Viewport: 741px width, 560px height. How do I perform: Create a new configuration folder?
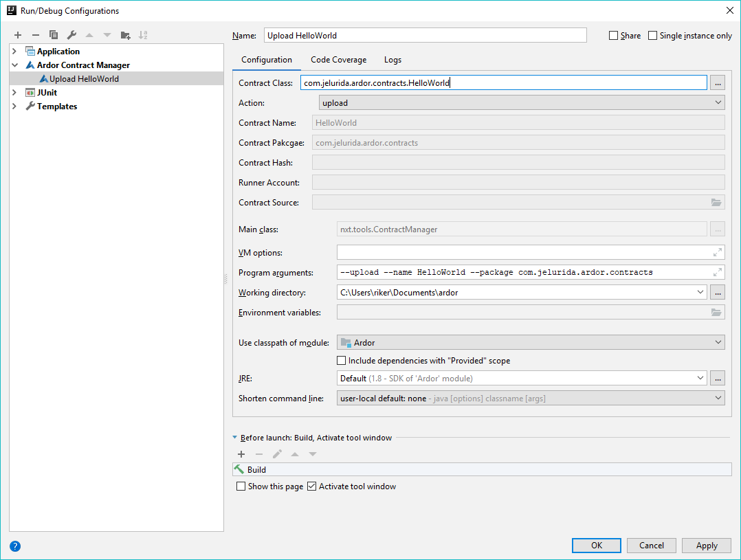(x=125, y=34)
